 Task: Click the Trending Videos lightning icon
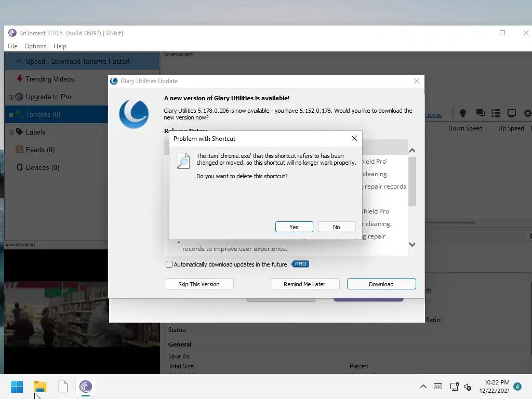point(20,79)
